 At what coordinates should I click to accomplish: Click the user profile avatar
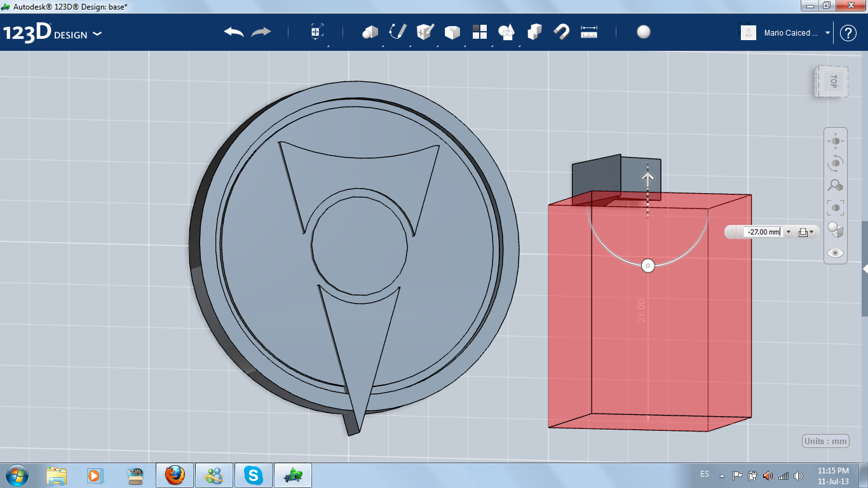[749, 33]
